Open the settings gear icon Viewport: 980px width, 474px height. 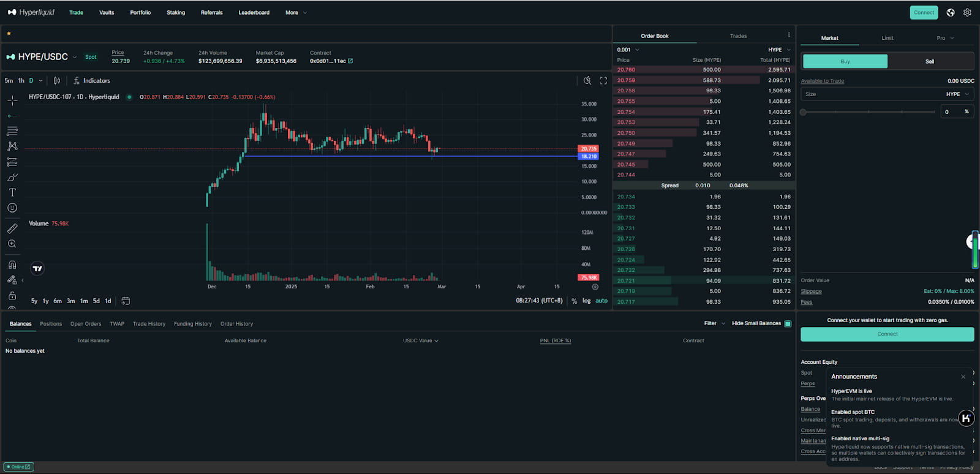[967, 12]
